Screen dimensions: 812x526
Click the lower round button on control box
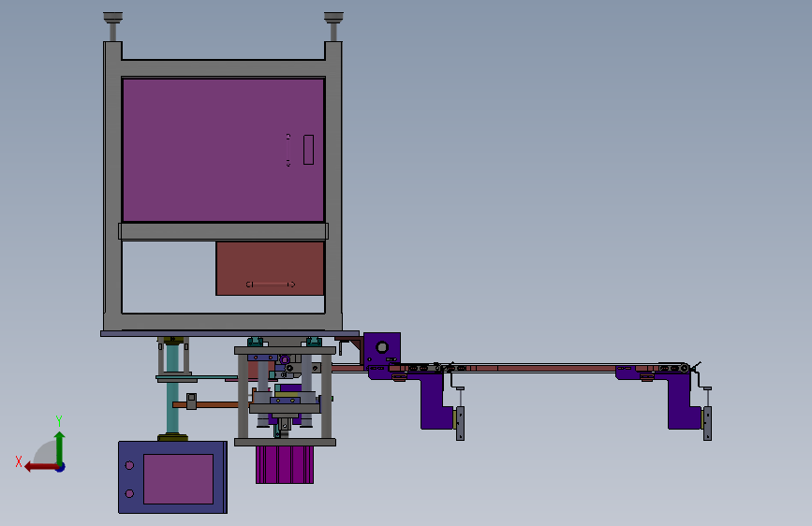129,493
